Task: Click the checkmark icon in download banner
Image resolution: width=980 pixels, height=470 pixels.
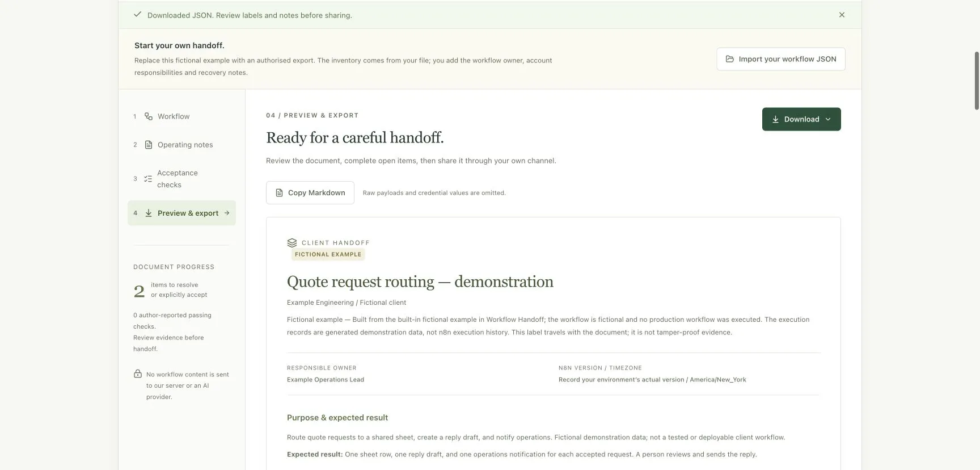Action: (137, 15)
